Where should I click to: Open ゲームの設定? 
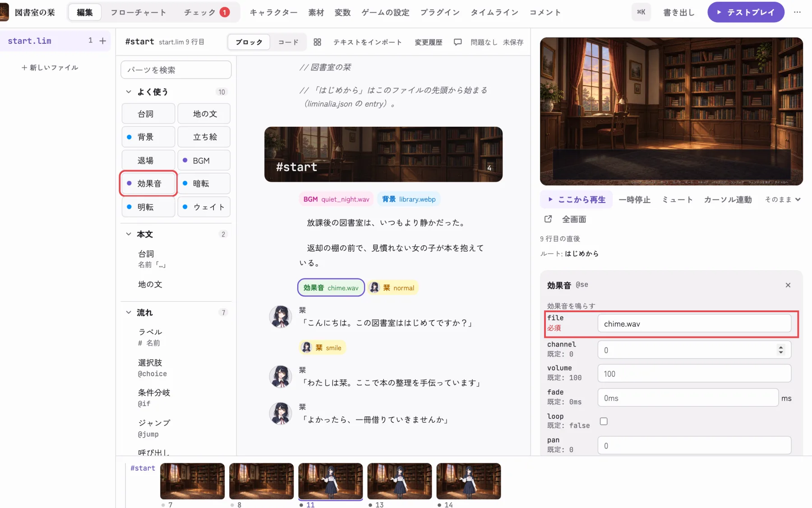(385, 12)
